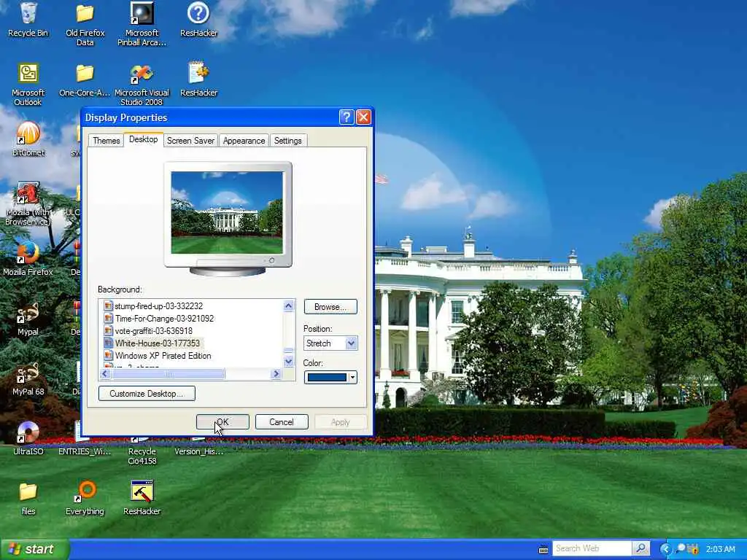747x560 pixels.
Task: Click background list scroll right arrow
Action: coord(276,374)
